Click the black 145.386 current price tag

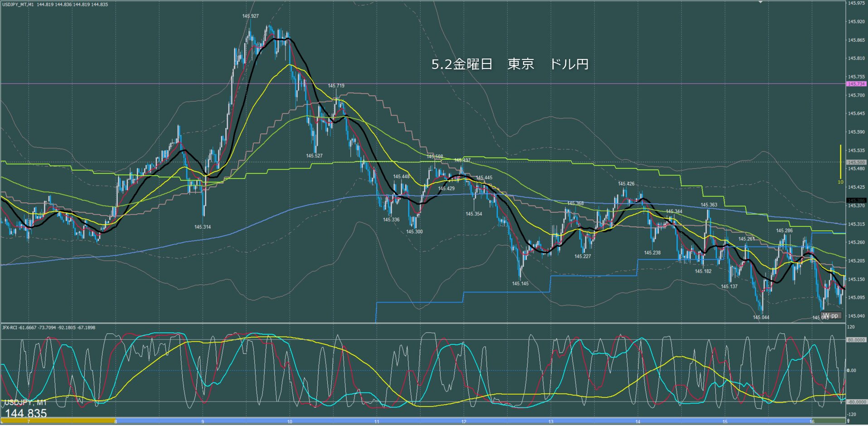click(x=856, y=200)
